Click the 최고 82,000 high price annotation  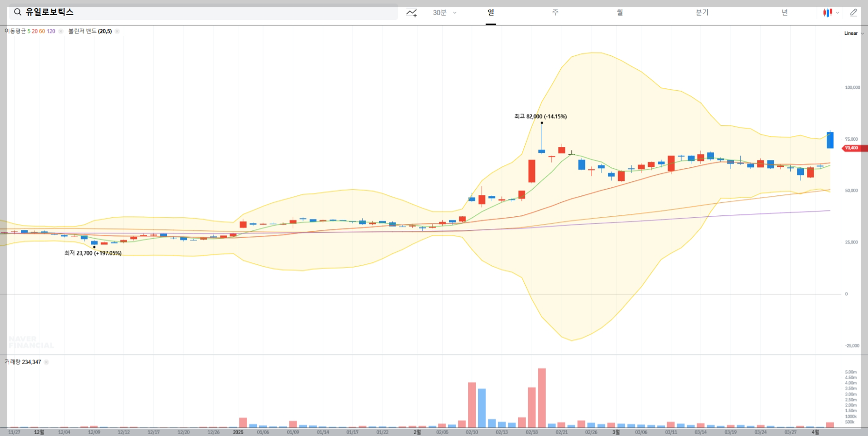click(x=540, y=116)
